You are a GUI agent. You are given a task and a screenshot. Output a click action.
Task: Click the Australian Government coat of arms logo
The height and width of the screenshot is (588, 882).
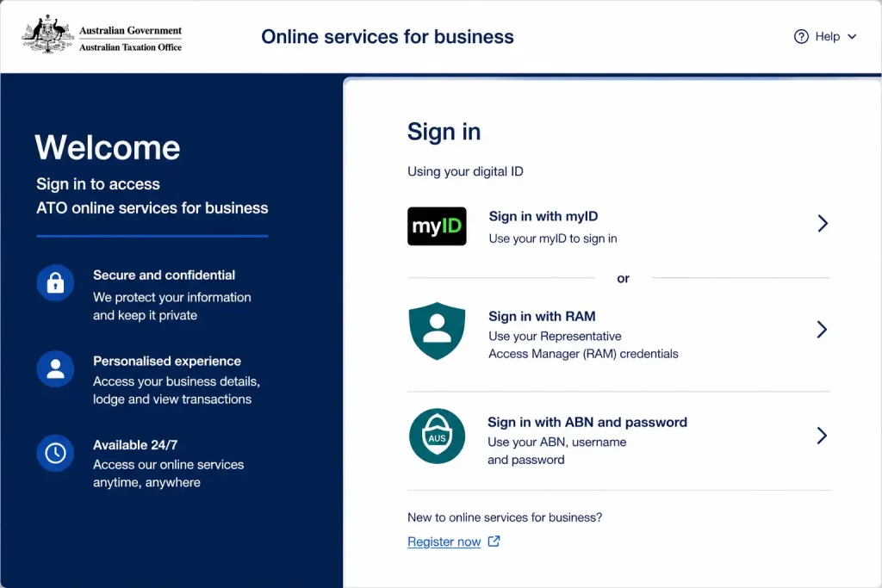pos(48,34)
